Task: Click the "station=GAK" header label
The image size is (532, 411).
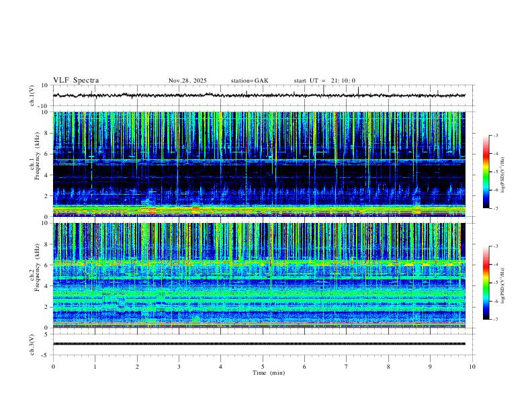Action: pos(249,81)
